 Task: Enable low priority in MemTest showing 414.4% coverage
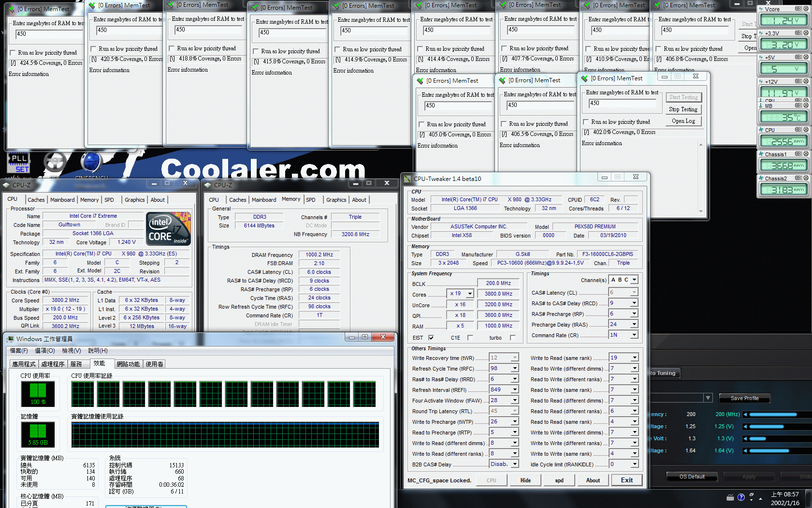(x=420, y=49)
